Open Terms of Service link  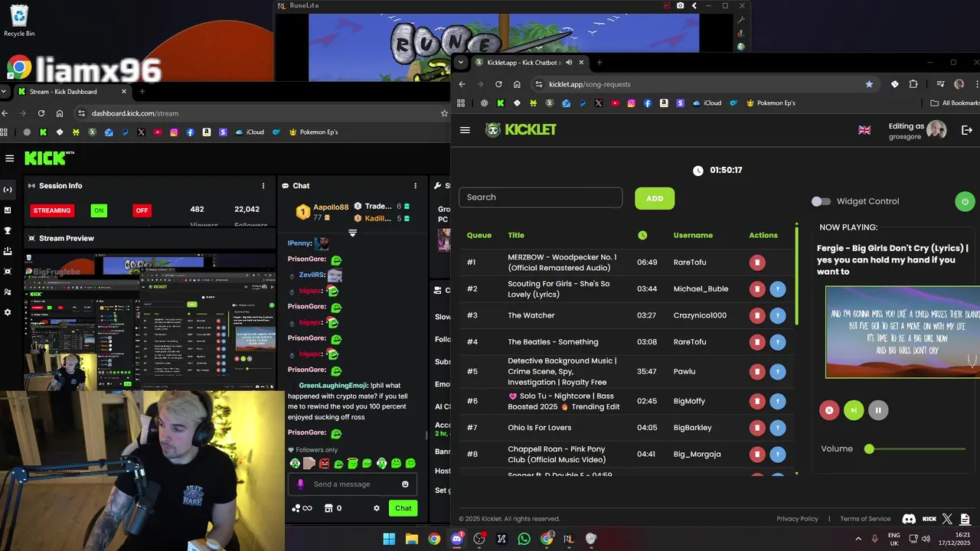(865, 519)
